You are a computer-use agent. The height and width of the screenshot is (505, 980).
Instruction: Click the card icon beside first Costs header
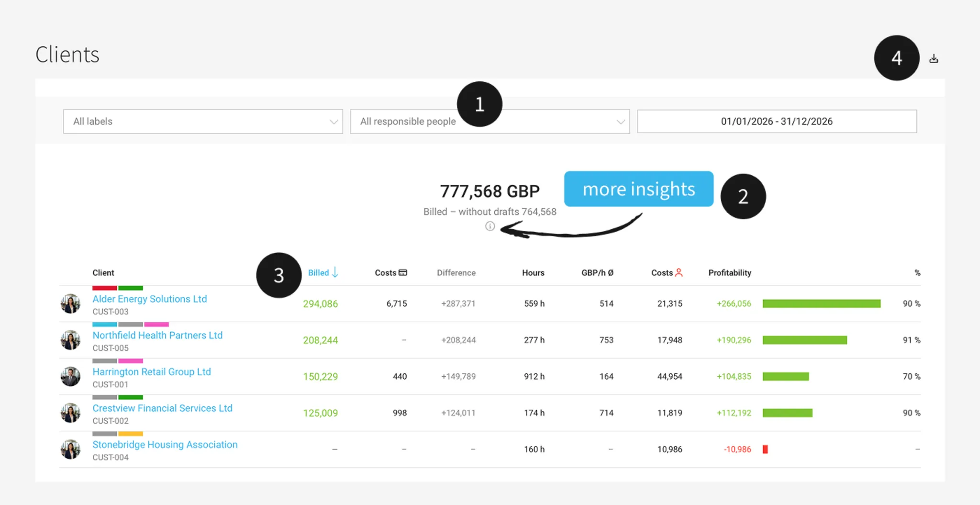403,272
